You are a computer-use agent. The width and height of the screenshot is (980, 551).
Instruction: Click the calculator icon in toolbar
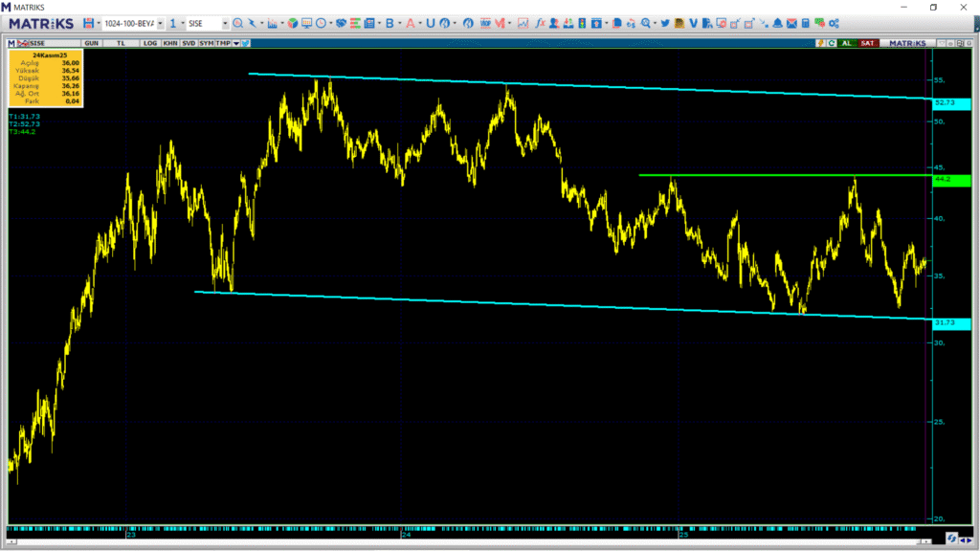coord(806,23)
